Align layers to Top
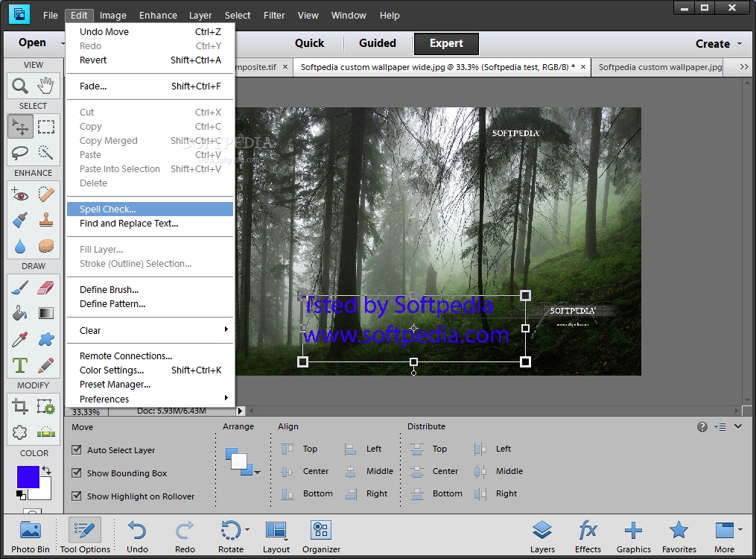756x559 pixels. (300, 449)
